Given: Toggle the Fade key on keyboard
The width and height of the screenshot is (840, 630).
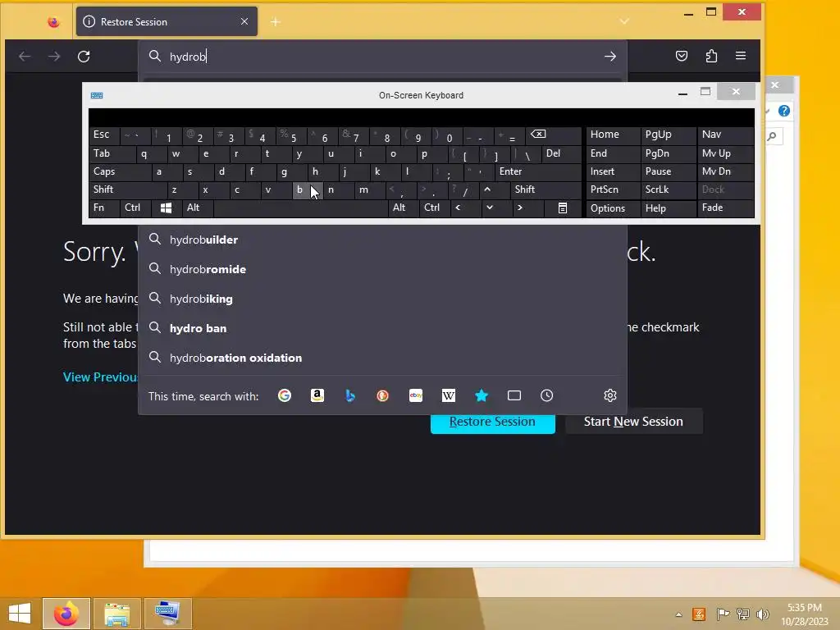Looking at the screenshot, I should (x=725, y=208).
